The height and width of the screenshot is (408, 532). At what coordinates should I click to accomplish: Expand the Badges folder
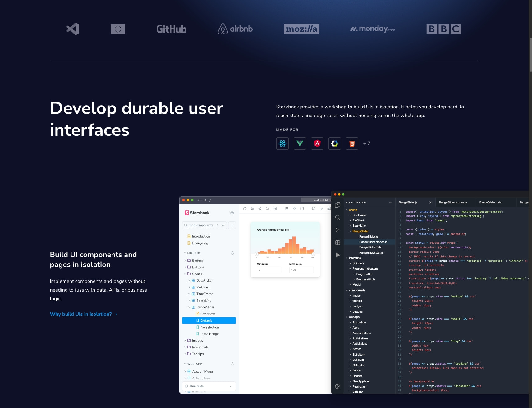[194, 261]
